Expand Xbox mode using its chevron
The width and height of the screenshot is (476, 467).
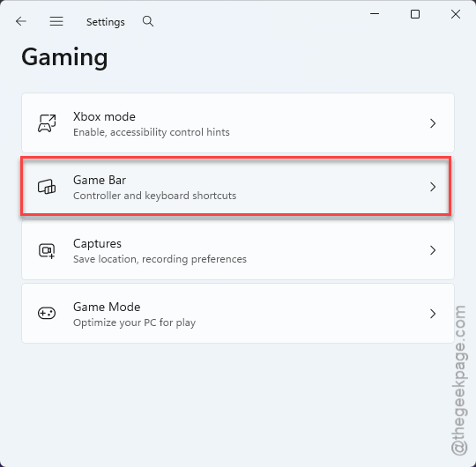coord(433,123)
